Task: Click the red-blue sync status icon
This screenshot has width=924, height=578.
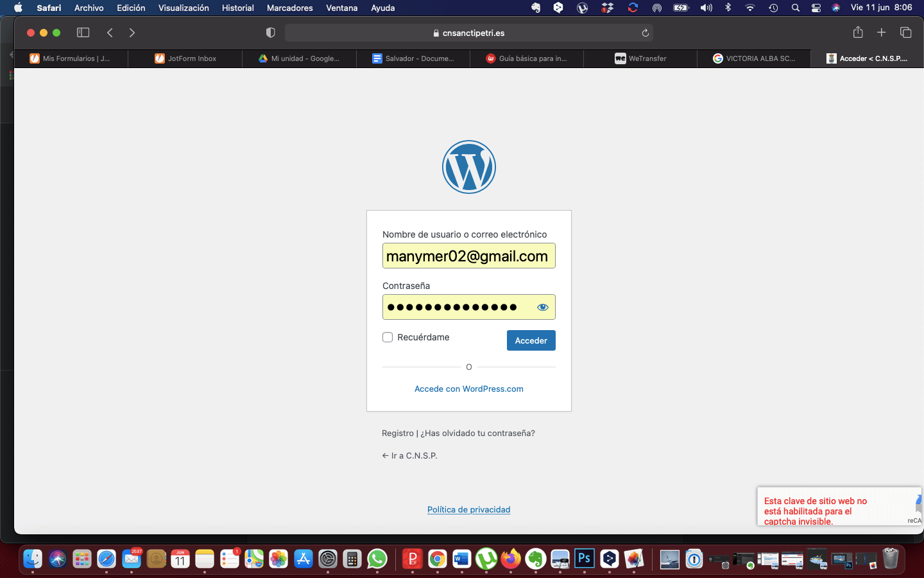Action: (633, 8)
